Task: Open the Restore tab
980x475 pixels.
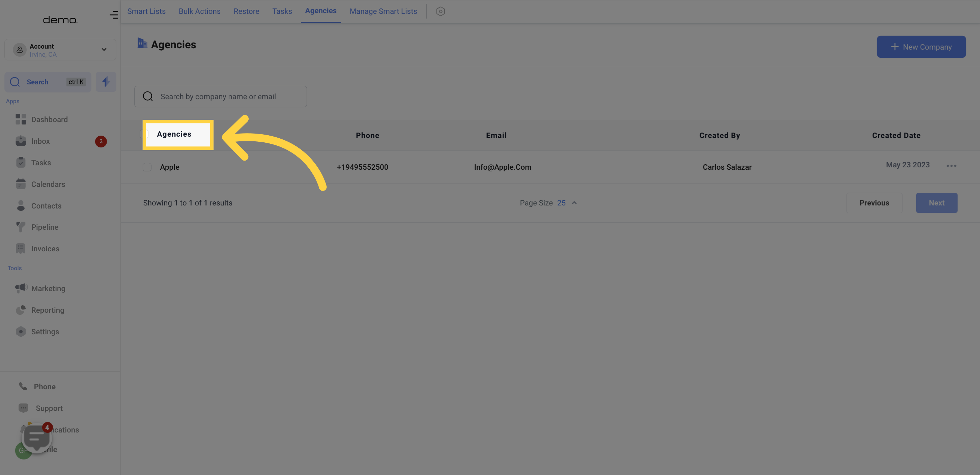Action: (246, 11)
